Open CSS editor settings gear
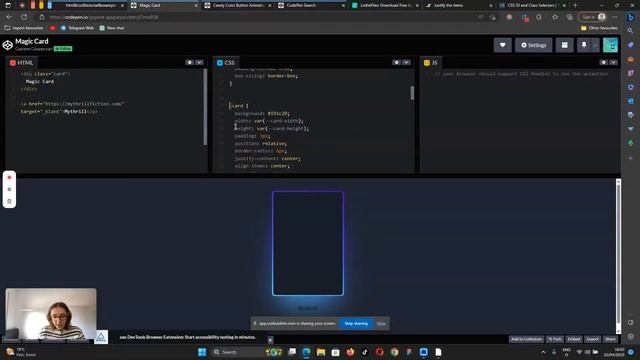The height and width of the screenshot is (360, 640). pyautogui.click(x=396, y=62)
